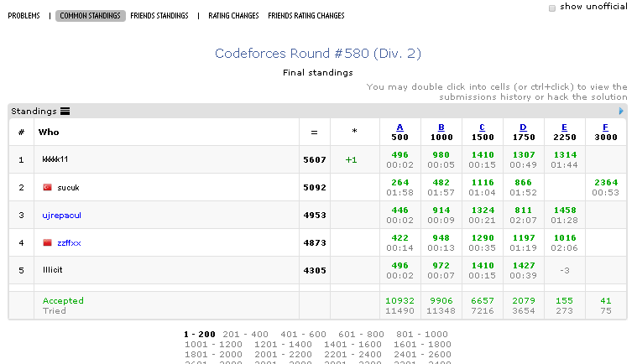
Task: Click ujrepacul problem E score 1458
Action: tap(565, 211)
